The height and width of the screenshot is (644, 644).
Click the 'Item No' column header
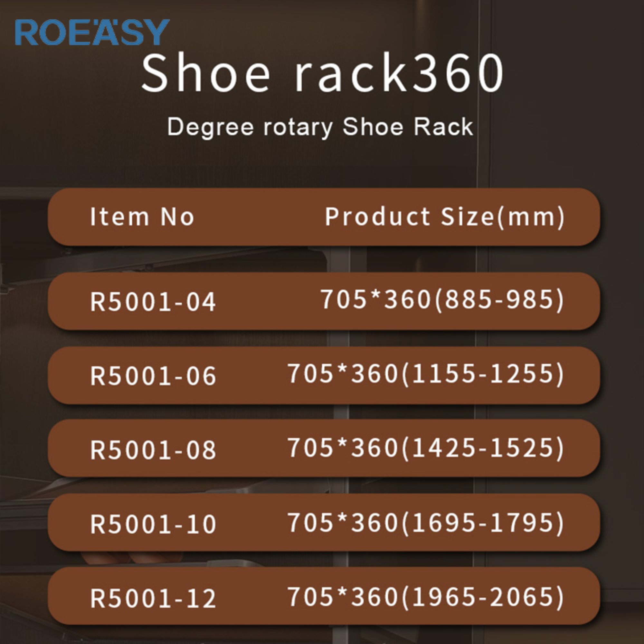tap(142, 217)
